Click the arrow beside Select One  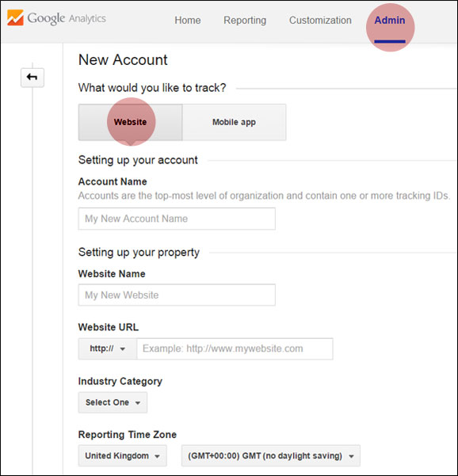138,403
